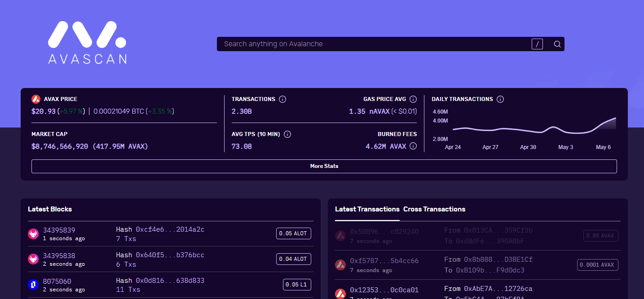Image resolution: width=644 pixels, height=299 pixels.
Task: Click the +5.97 % price change
Action: click(71, 111)
